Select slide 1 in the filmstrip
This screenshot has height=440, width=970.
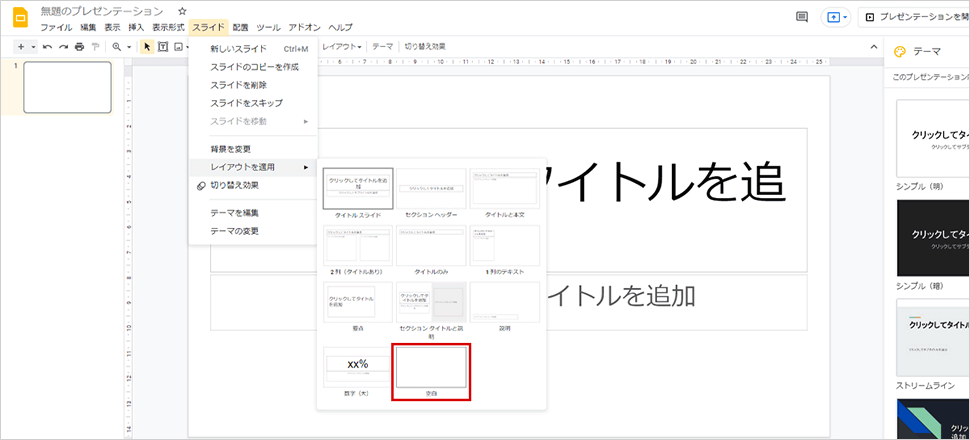67,87
